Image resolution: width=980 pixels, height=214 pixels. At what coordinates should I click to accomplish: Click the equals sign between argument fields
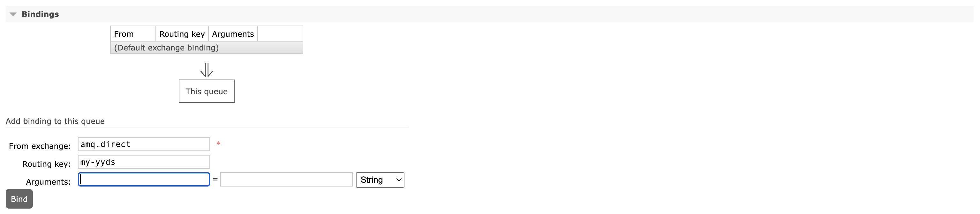pyautogui.click(x=215, y=180)
